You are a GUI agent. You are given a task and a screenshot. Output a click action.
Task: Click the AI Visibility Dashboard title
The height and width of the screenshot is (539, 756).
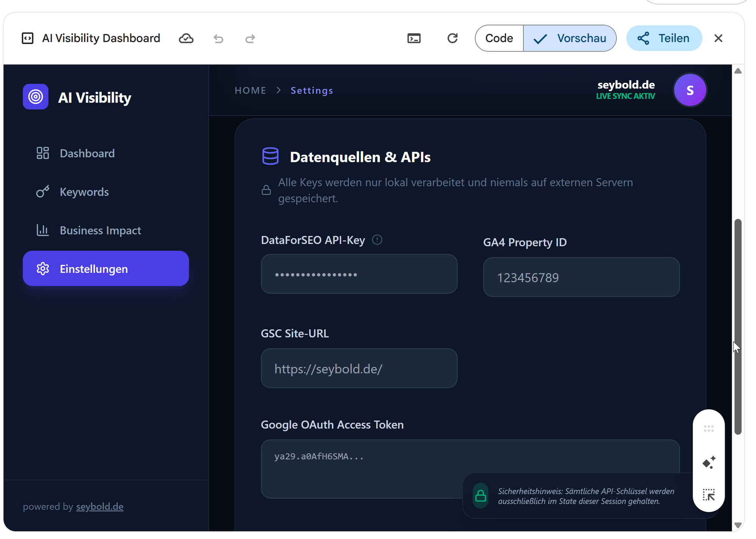point(101,38)
